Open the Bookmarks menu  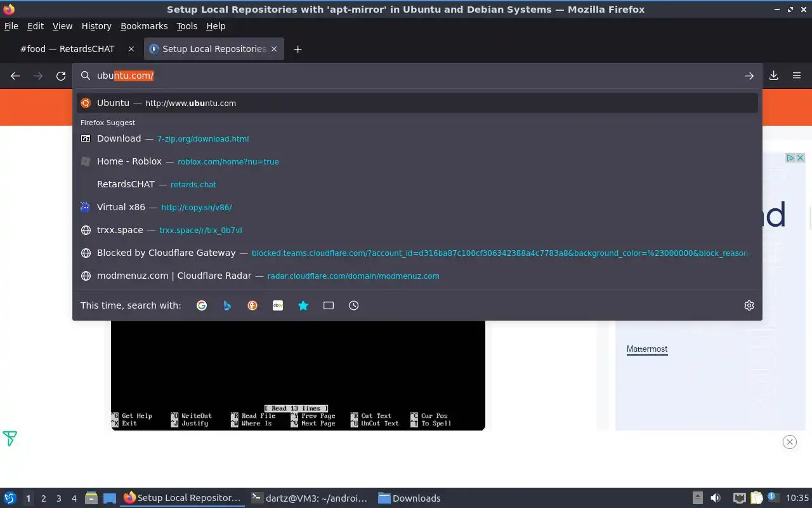pos(144,26)
